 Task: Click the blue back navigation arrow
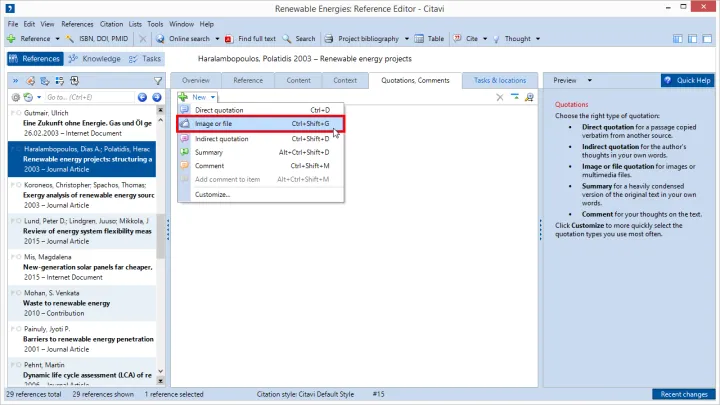click(x=142, y=97)
